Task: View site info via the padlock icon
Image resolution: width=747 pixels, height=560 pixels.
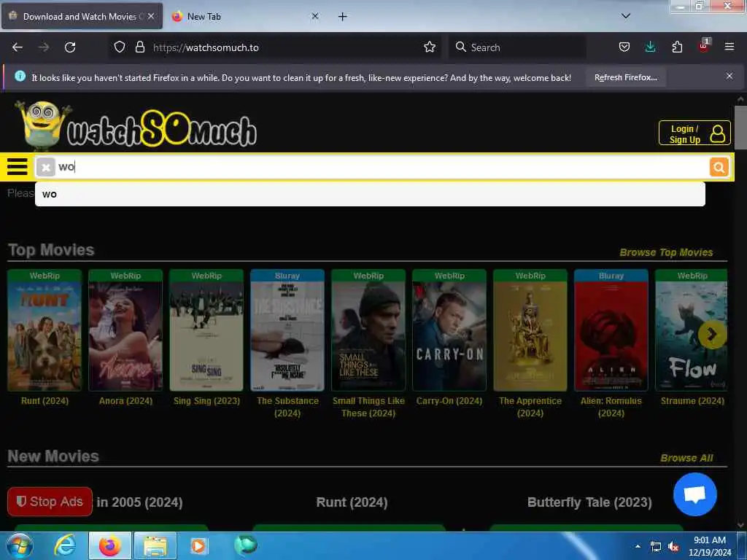Action: [139, 47]
